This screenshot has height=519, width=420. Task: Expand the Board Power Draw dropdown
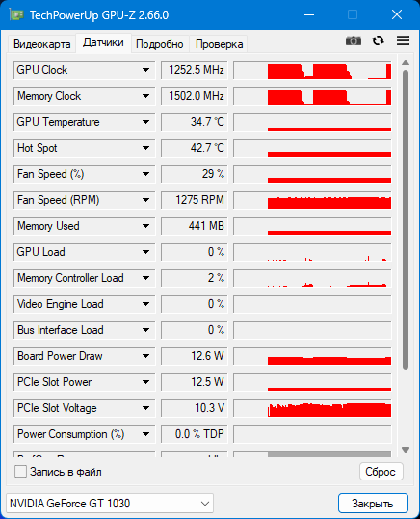click(145, 356)
